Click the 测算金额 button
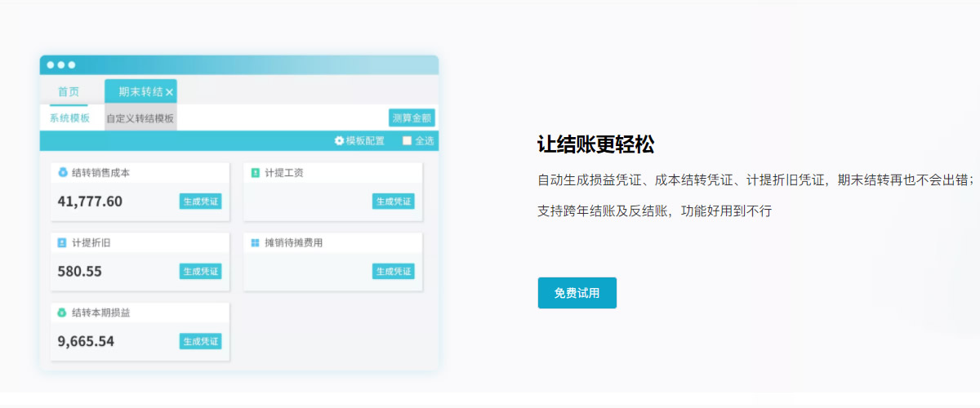 pos(412,118)
